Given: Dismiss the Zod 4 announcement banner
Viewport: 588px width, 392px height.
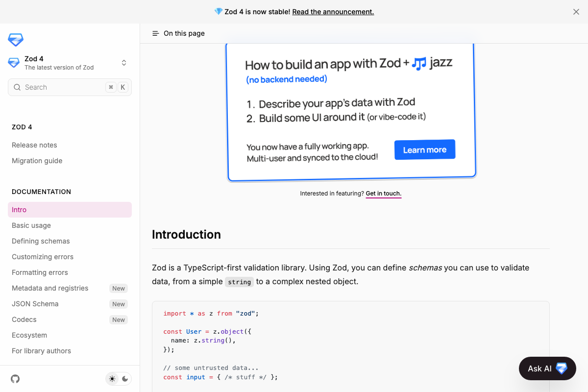Looking at the screenshot, I should tap(576, 11).
